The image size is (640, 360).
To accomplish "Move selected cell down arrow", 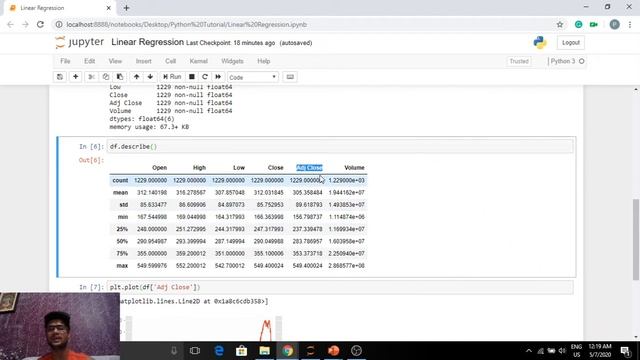I will tap(150, 77).
